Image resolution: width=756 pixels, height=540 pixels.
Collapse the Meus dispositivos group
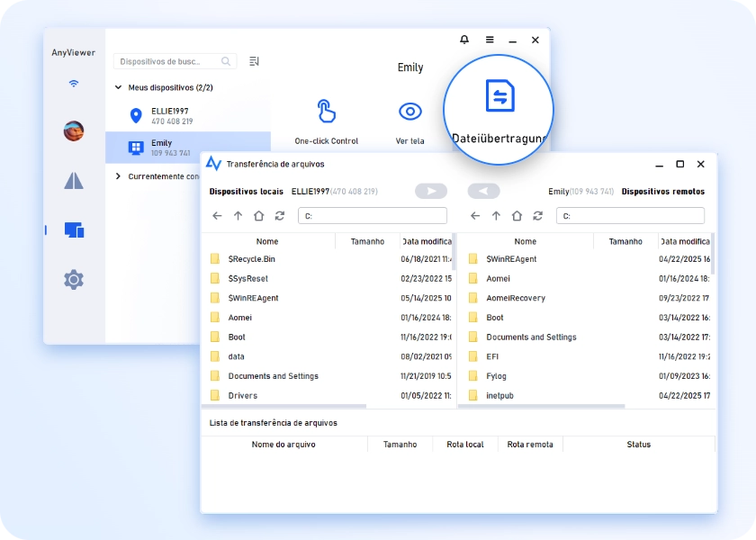119,88
